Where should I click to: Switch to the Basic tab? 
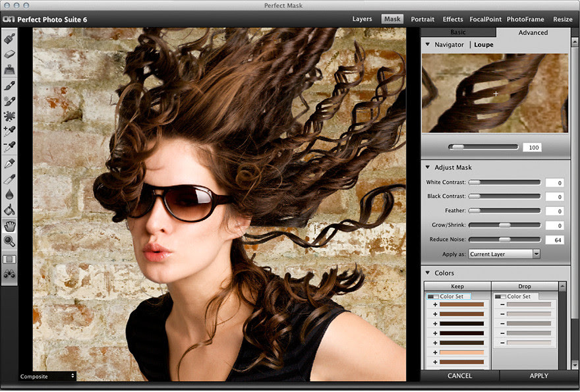point(457,32)
